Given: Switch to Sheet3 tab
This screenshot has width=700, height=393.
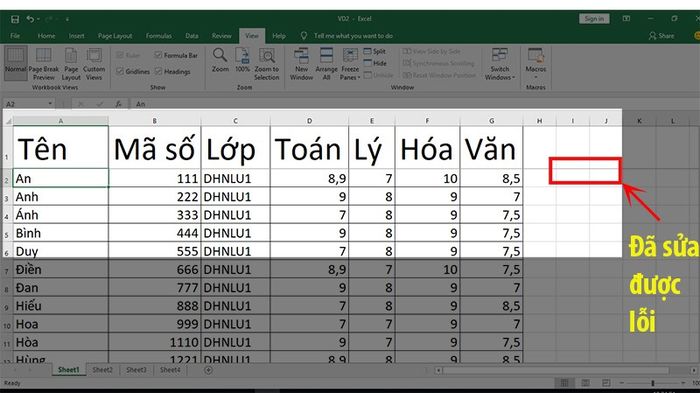Looking at the screenshot, I should pyautogui.click(x=136, y=370).
